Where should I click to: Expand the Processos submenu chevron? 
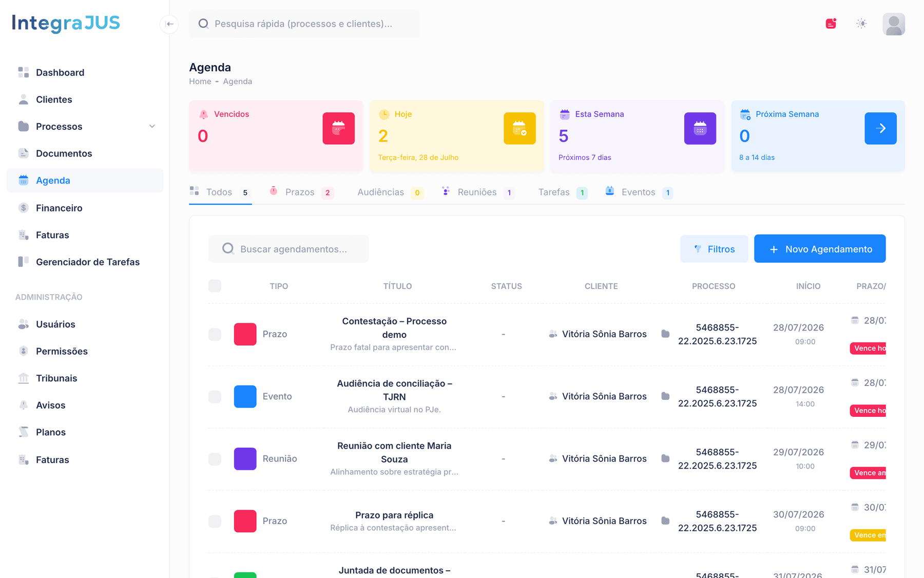152,126
